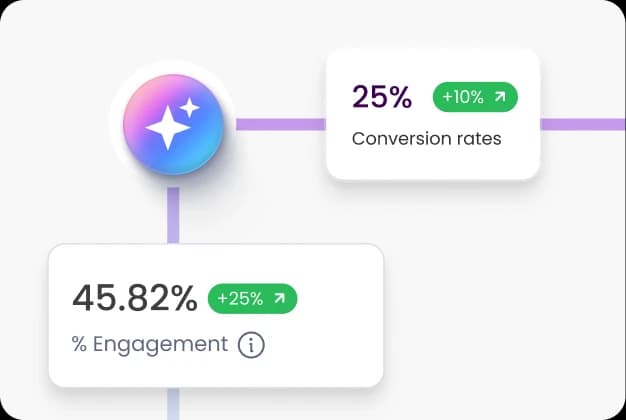
Task: Click the arrow in the +25% badge
Action: (280, 298)
